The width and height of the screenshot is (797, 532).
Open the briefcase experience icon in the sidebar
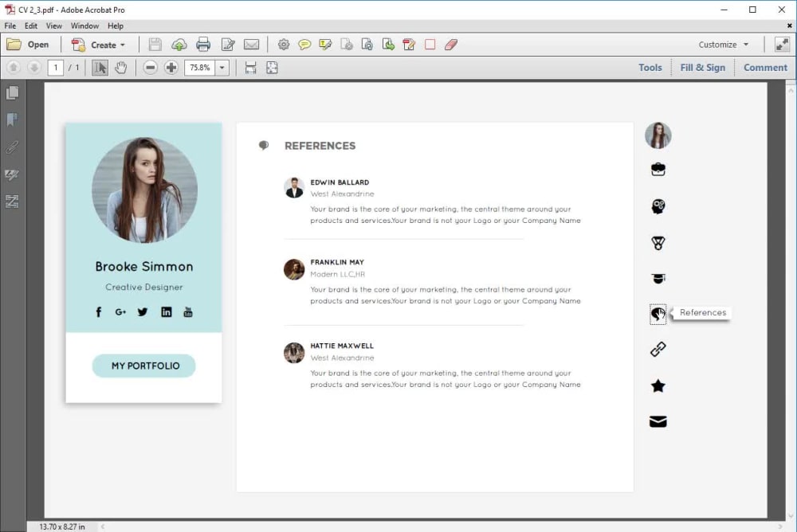(x=658, y=168)
